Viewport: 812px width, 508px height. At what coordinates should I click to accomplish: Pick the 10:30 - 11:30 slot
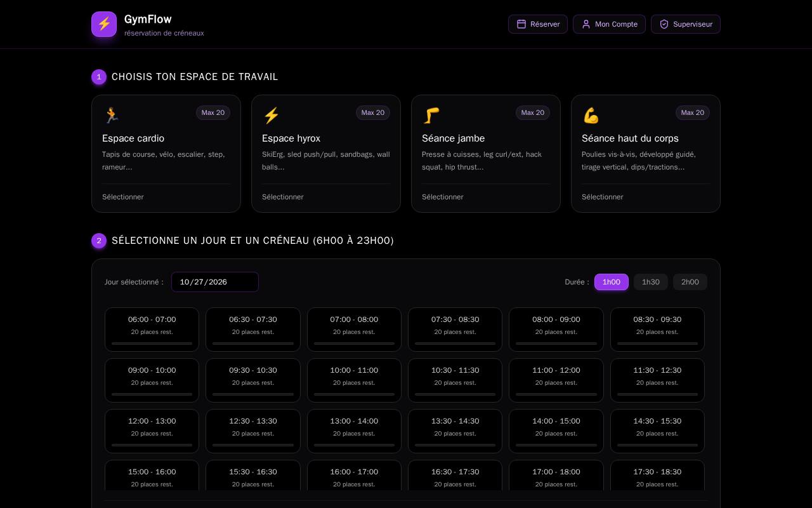coord(455,380)
